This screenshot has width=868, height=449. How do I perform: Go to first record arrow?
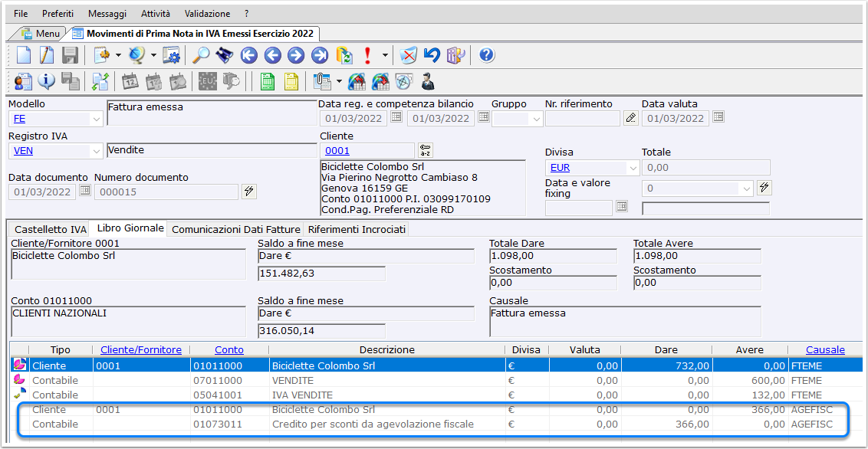pyautogui.click(x=249, y=55)
